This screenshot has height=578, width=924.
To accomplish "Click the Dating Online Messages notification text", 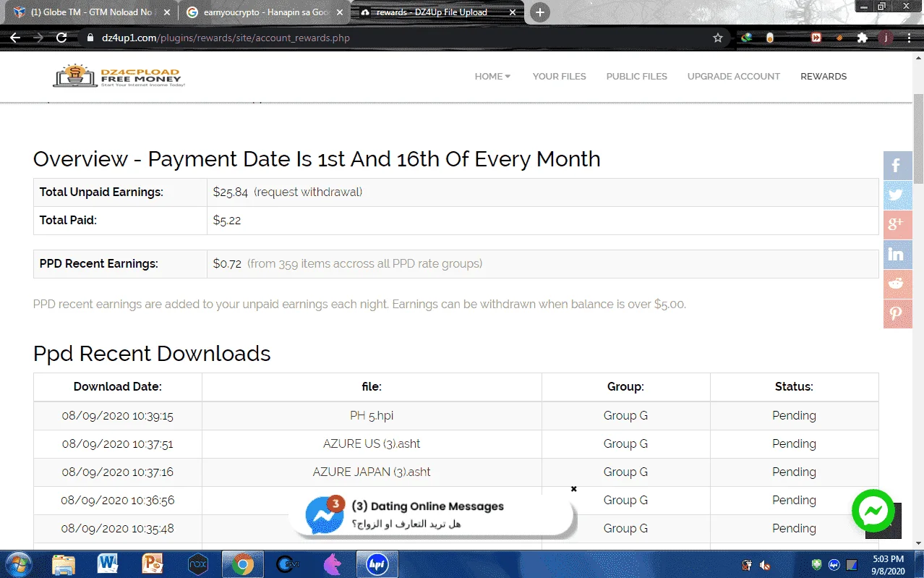I will (x=427, y=506).
